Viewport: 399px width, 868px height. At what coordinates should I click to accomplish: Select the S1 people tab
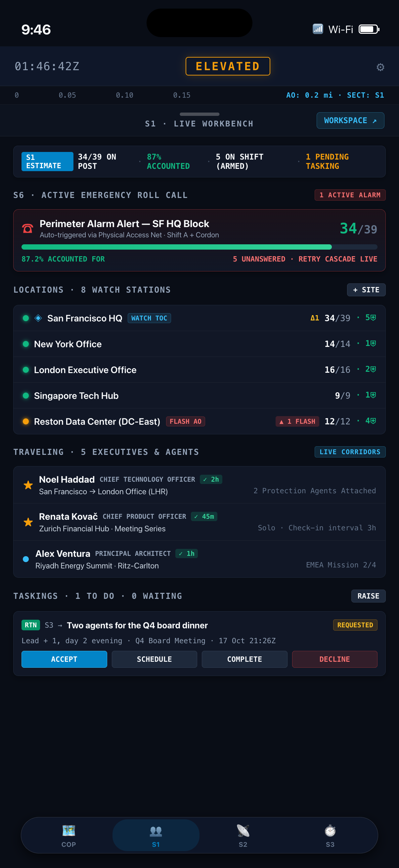click(x=155, y=835)
